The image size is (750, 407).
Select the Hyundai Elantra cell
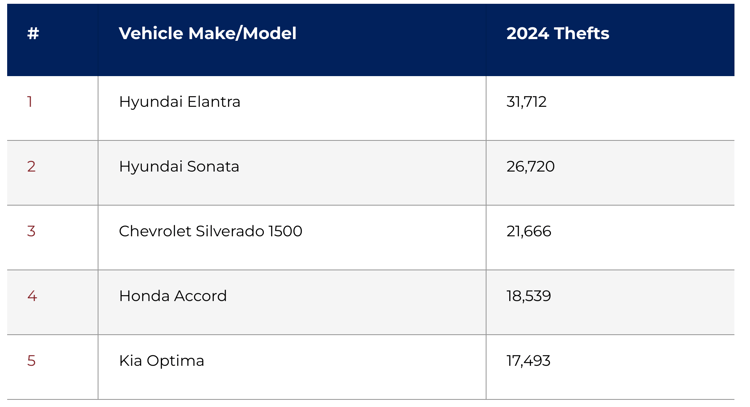pyautogui.click(x=180, y=102)
